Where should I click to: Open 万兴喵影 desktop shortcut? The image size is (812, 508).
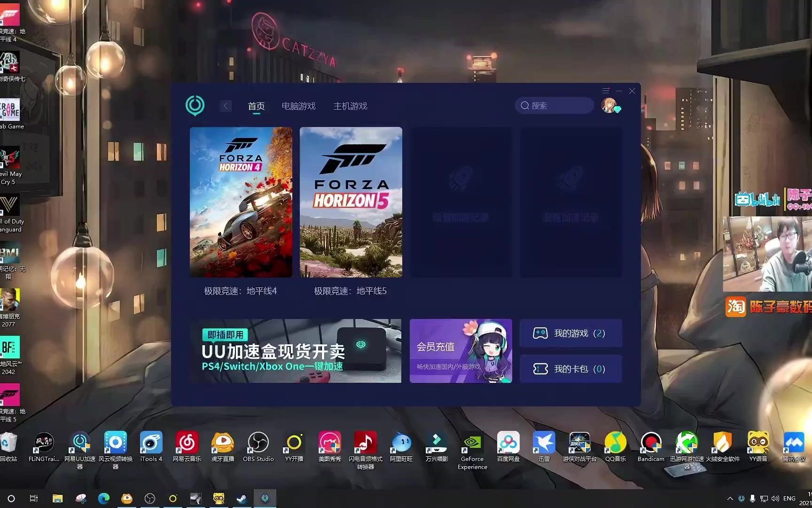(x=437, y=447)
